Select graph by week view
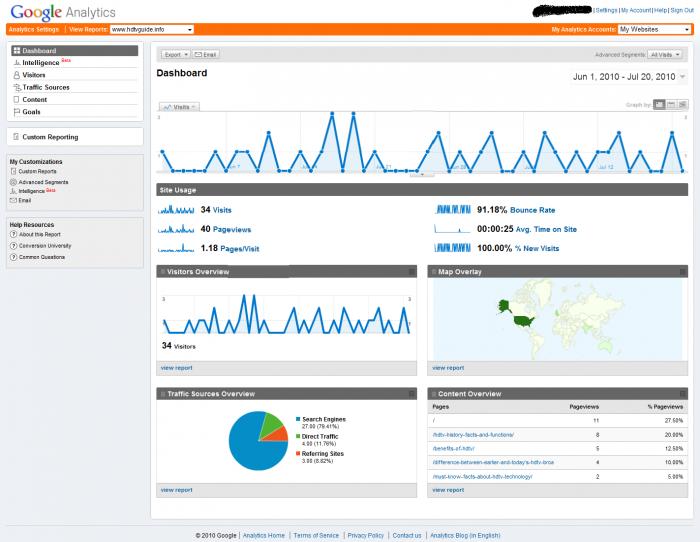The width and height of the screenshot is (700, 542). tap(671, 104)
